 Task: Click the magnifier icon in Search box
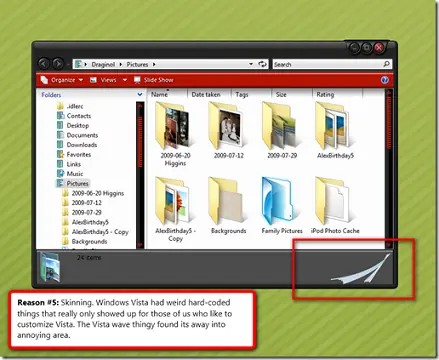[x=386, y=64]
